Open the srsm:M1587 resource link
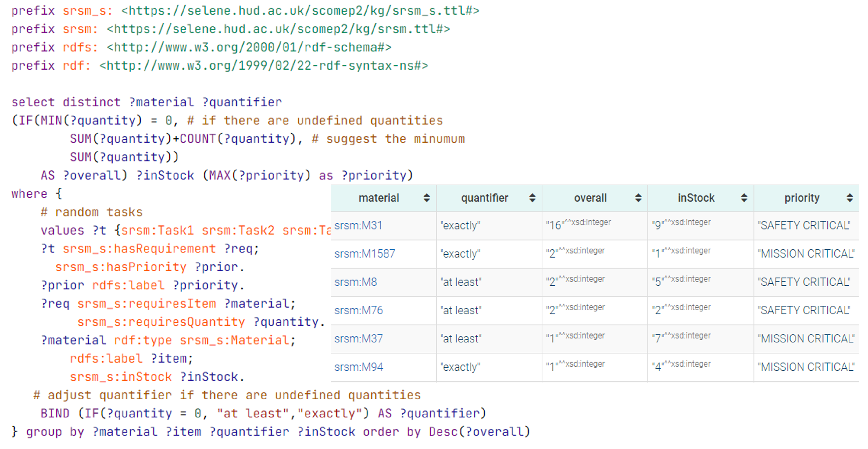 click(365, 254)
